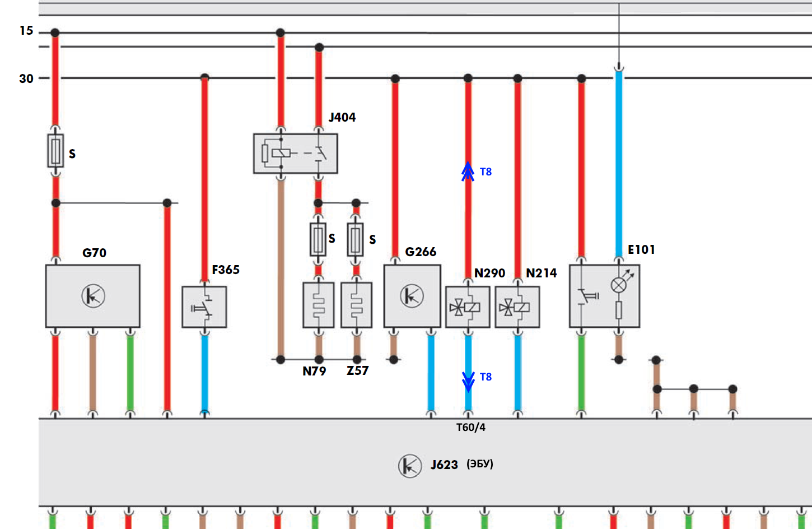
Task: Select the fuse S above G70
Action: 55,151
